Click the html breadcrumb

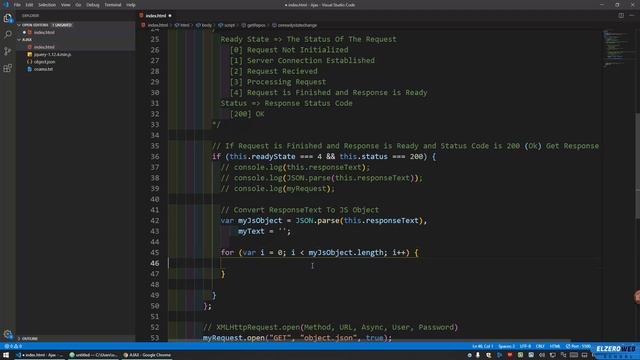pyautogui.click(x=184, y=25)
